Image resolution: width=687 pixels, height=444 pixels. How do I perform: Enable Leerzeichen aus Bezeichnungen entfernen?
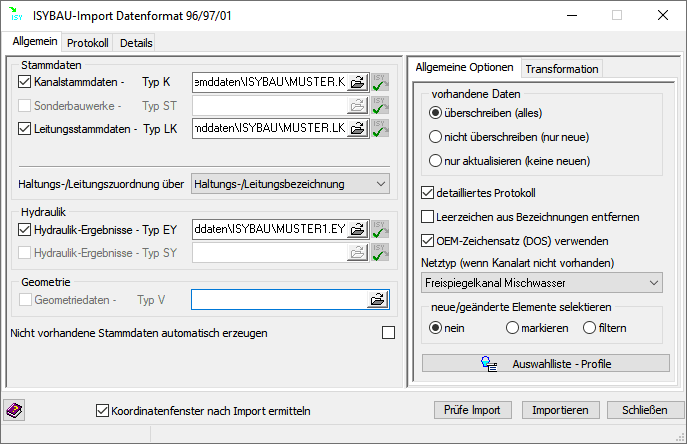tap(428, 217)
